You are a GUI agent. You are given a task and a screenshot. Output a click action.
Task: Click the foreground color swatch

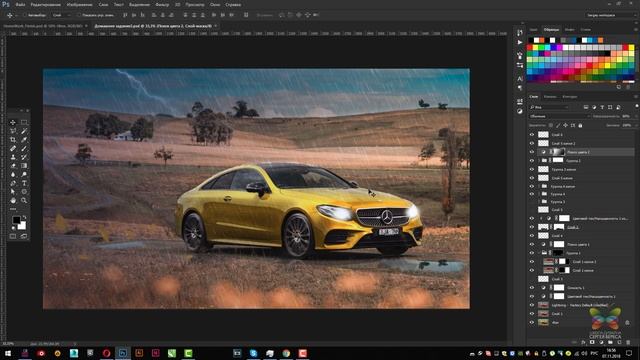16,220
